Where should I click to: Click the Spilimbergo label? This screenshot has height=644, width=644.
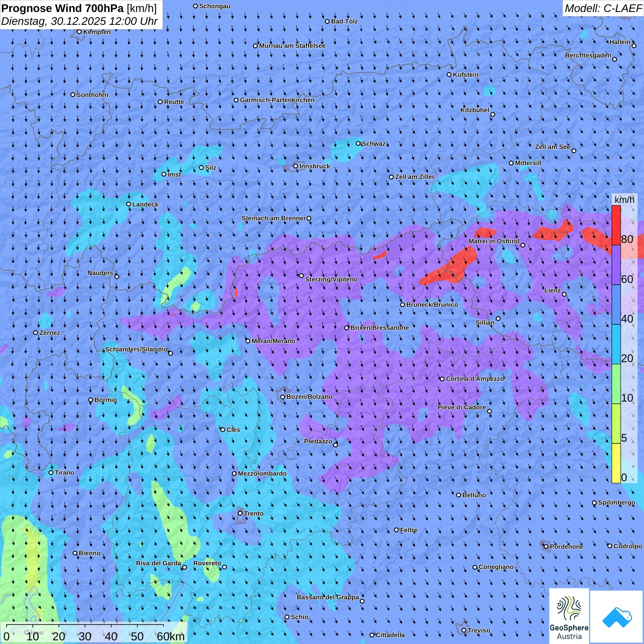[616, 502]
